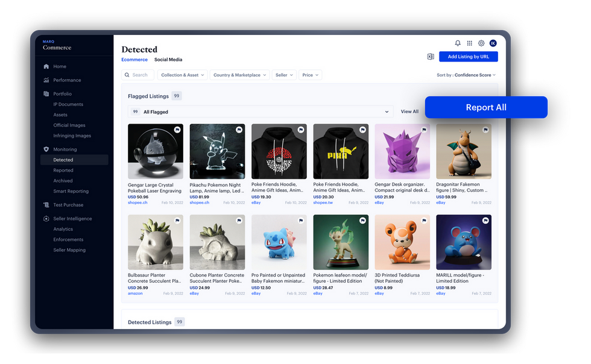Click the Search input field
This screenshot has height=364, width=591.
137,75
